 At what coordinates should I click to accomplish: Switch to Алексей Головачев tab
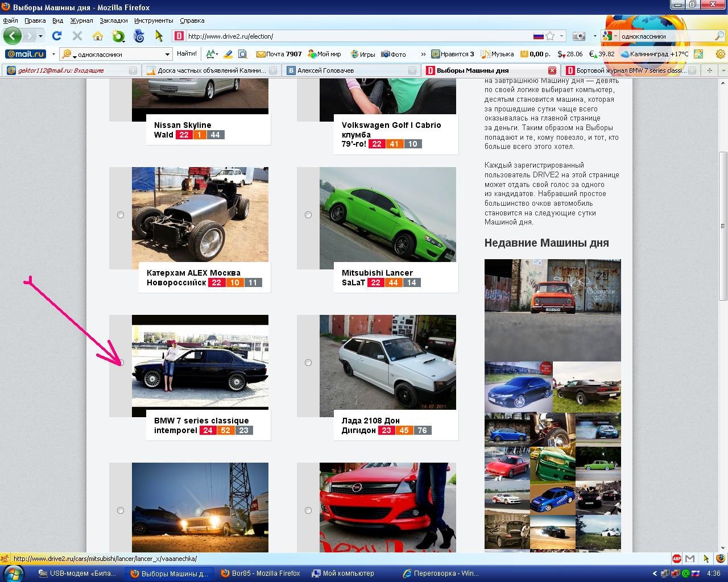pyautogui.click(x=350, y=70)
